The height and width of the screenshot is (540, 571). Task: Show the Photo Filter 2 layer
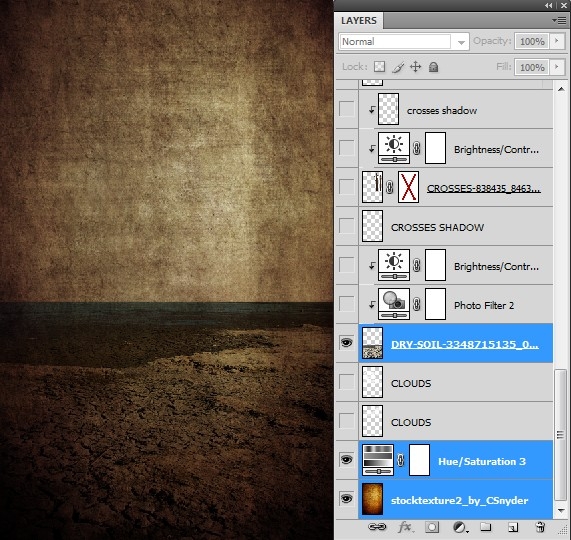[346, 303]
